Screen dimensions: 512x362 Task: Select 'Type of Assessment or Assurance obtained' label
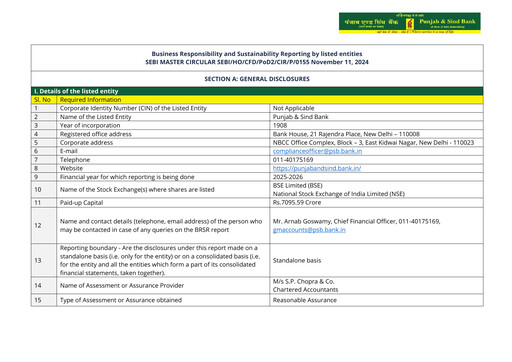tap(121, 300)
